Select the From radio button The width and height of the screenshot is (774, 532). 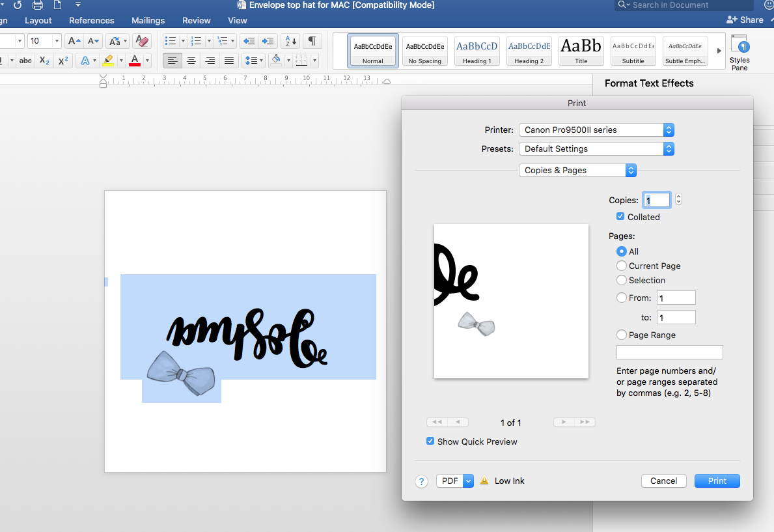click(x=622, y=298)
